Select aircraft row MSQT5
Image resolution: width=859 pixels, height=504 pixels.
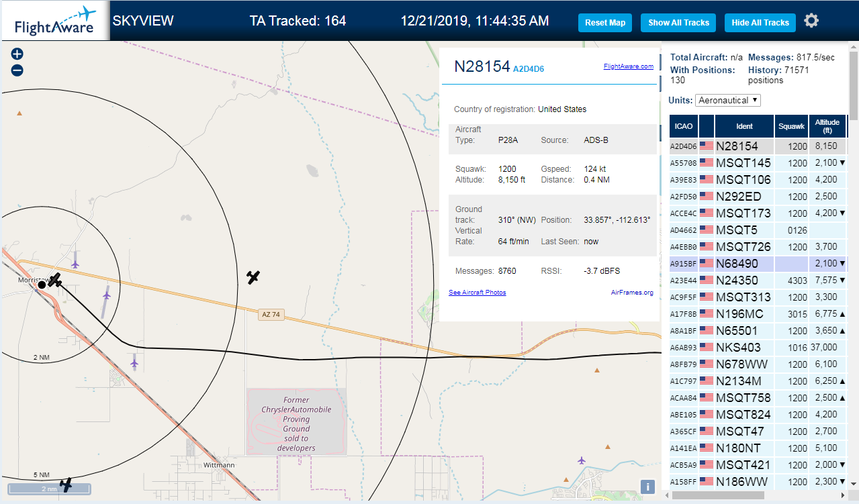758,230
